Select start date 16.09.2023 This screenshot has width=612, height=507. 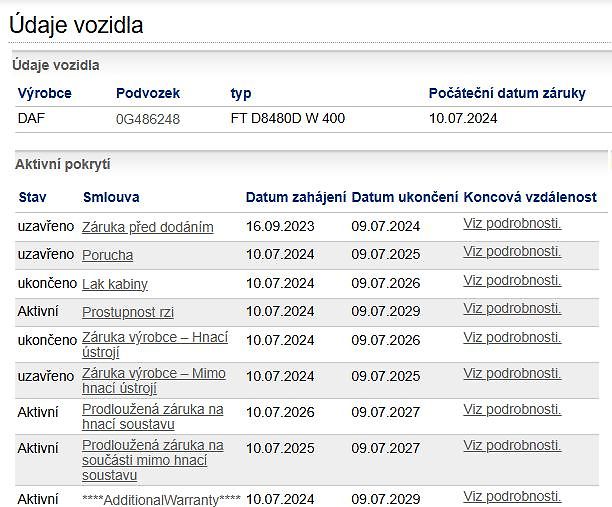tap(280, 226)
